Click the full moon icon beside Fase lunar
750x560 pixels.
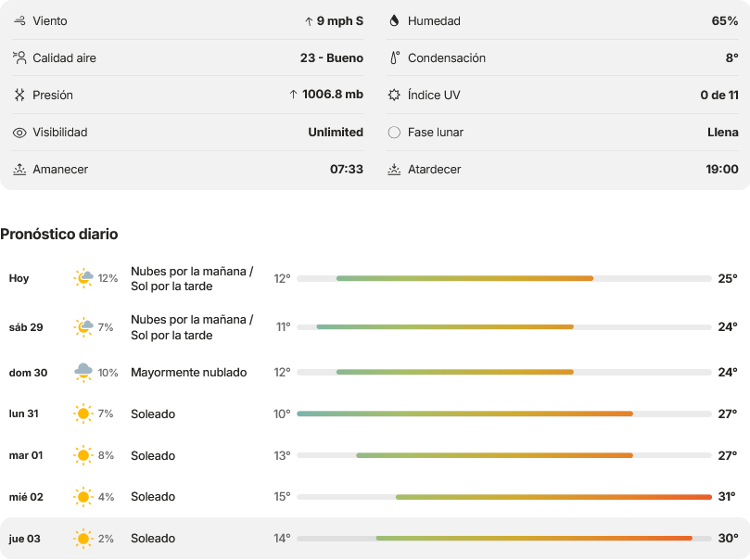pos(394,133)
